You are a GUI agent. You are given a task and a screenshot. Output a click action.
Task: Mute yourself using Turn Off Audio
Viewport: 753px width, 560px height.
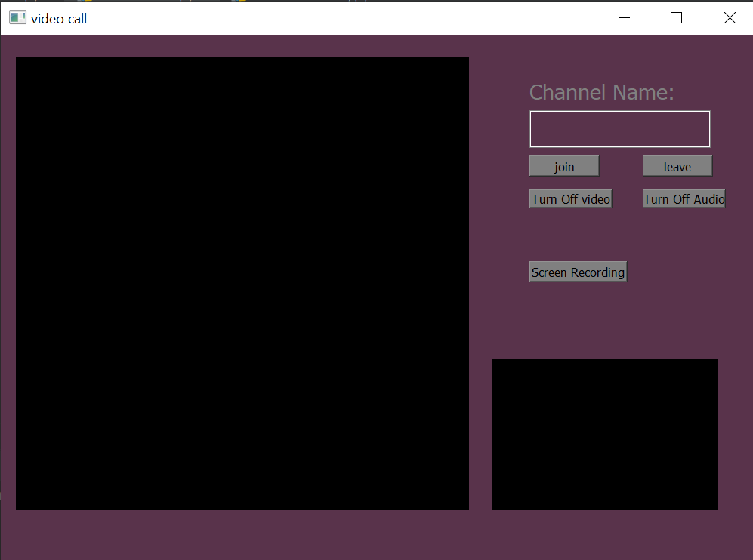point(684,198)
